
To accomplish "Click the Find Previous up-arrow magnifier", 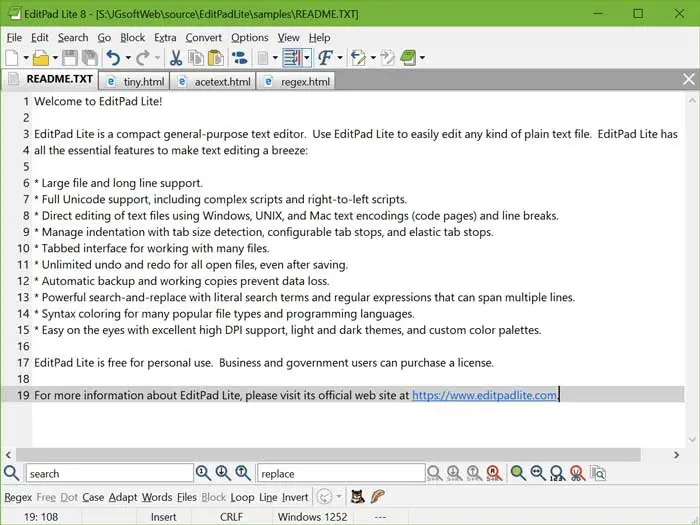I will [x=243, y=473].
